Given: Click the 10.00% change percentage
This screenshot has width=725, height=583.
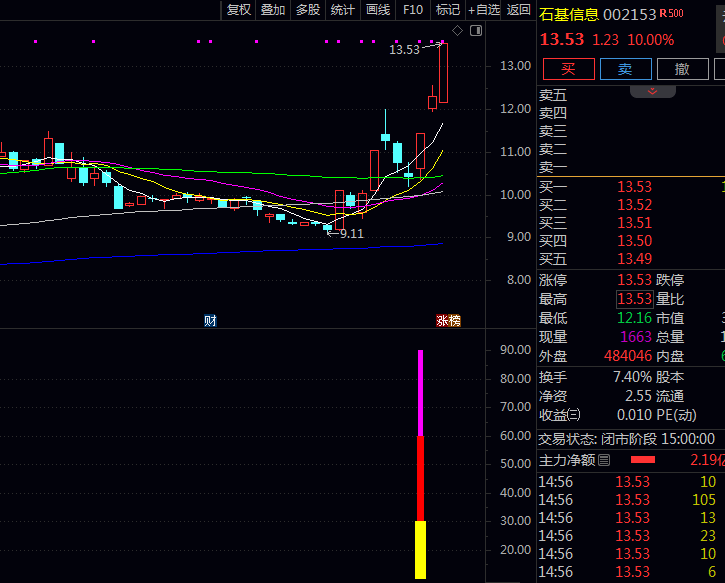Looking at the screenshot, I should pos(651,40).
